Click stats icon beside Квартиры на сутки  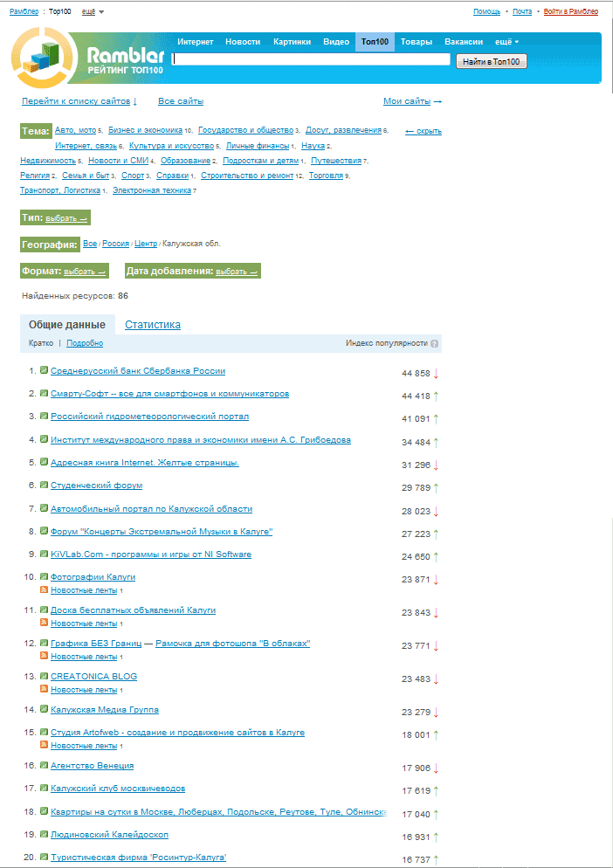(x=45, y=811)
